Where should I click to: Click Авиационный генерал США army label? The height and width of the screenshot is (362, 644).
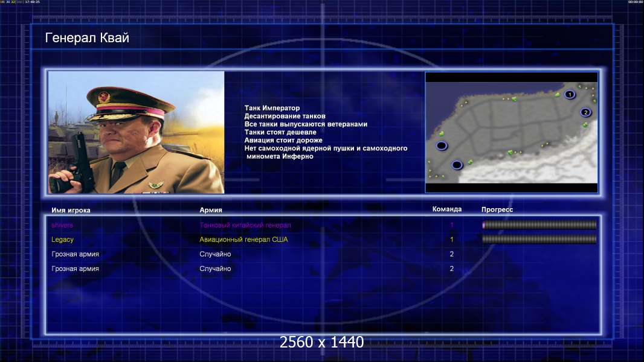(x=243, y=240)
